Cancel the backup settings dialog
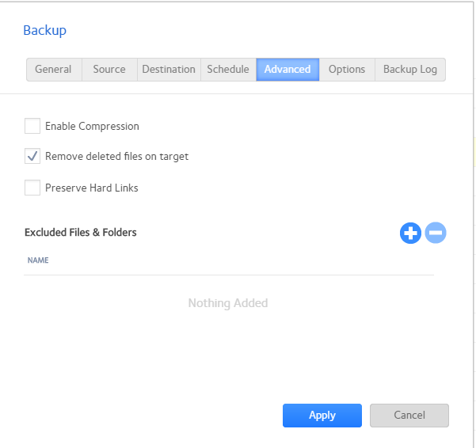Viewport: 476px width, 448px height. point(409,416)
